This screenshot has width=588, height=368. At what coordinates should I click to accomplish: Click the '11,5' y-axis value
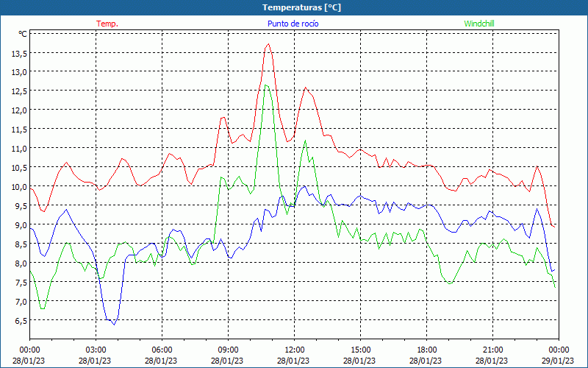(19, 130)
